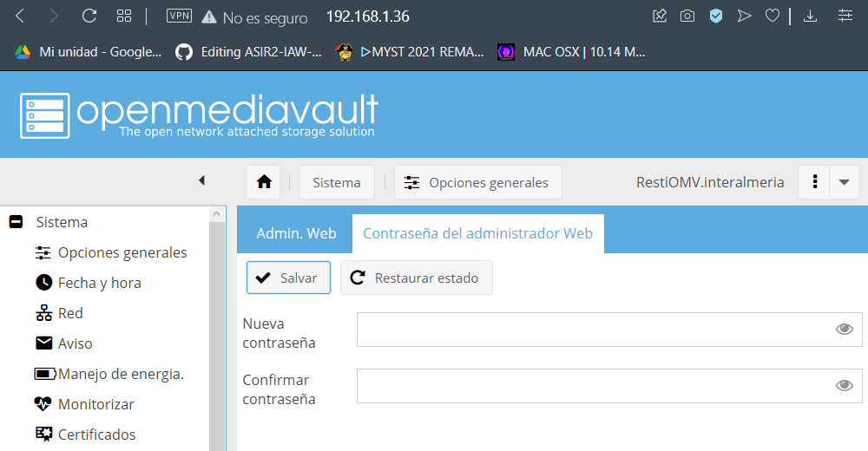Screen dimensions: 868x451
Task: Open 'Manejo de energía.' in the sidebar
Action: click(109, 374)
